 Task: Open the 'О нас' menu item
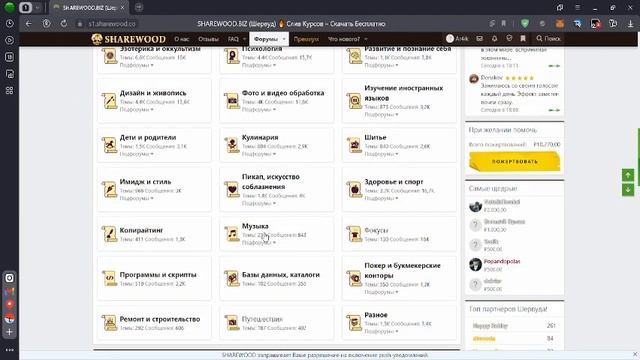pyautogui.click(x=182, y=39)
